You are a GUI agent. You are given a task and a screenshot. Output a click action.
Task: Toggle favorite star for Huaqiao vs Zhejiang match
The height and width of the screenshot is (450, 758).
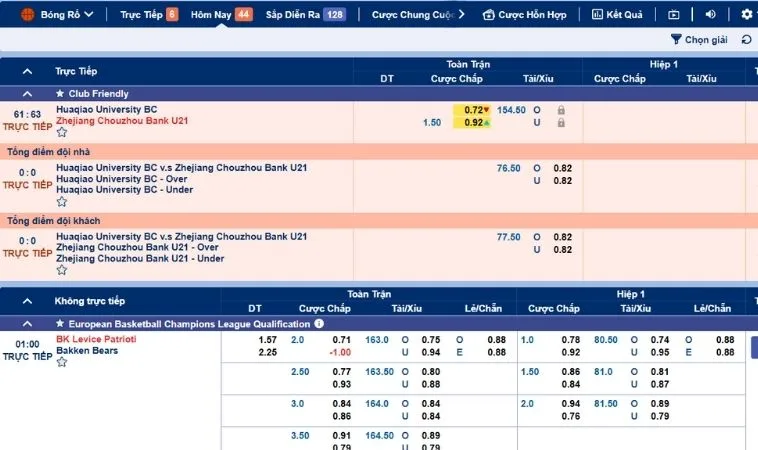(x=62, y=132)
